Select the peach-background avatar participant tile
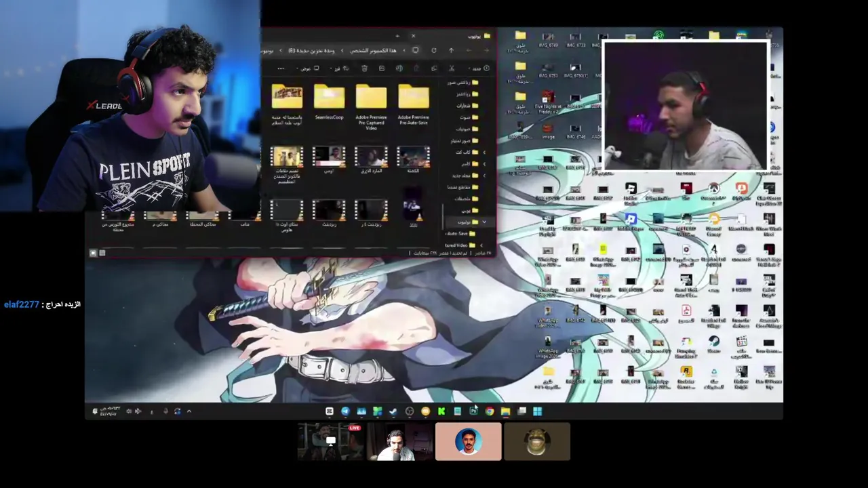The width and height of the screenshot is (868, 488). click(x=468, y=442)
